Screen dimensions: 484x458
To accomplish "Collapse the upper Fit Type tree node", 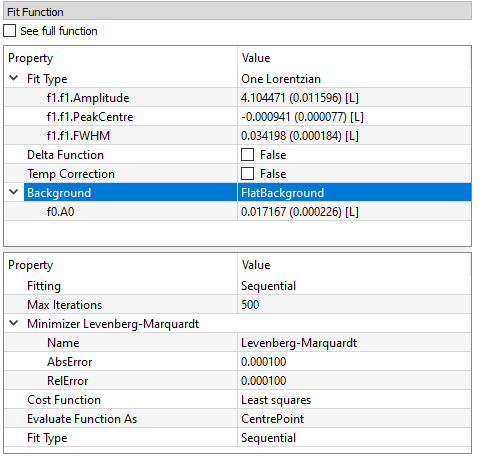I will tap(14, 79).
